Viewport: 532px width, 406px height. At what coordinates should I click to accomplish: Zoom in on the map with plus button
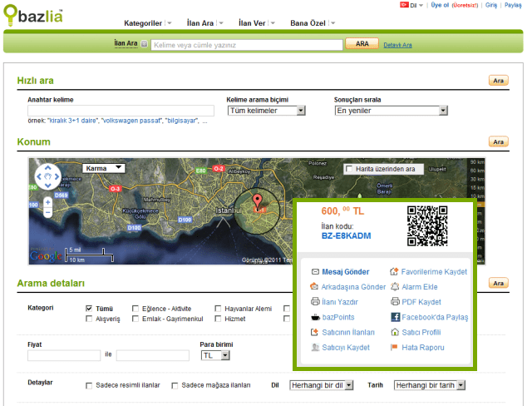click(47, 201)
